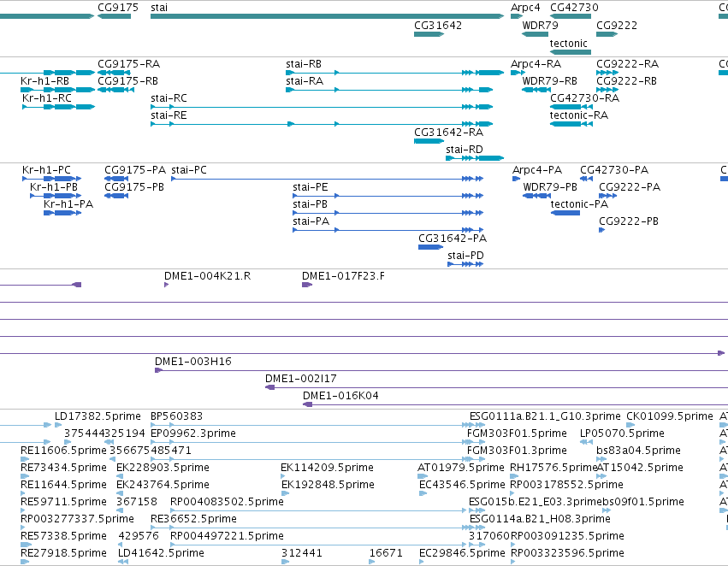
Task: Click the DME1-002I17 BAC clone label
Action: pos(300,379)
